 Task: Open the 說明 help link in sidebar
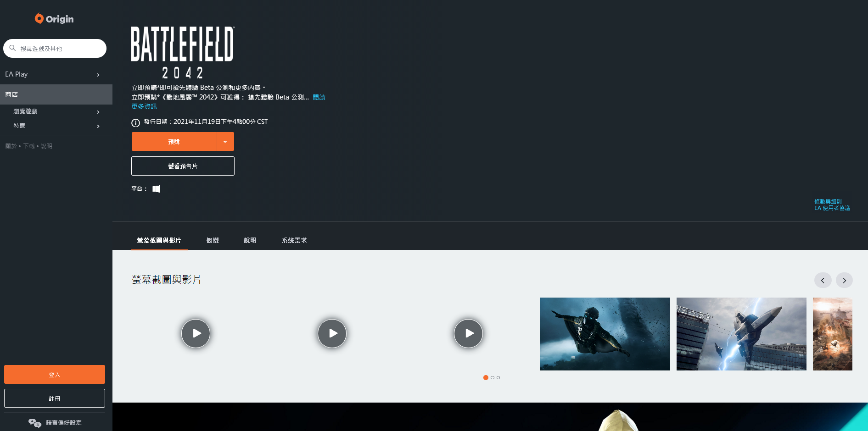(x=46, y=146)
